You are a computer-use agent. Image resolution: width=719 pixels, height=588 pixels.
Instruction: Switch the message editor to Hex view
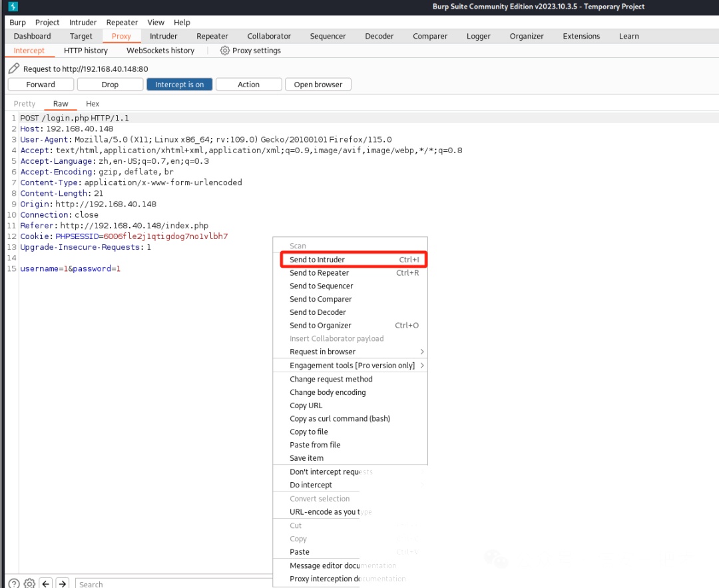[x=93, y=104]
